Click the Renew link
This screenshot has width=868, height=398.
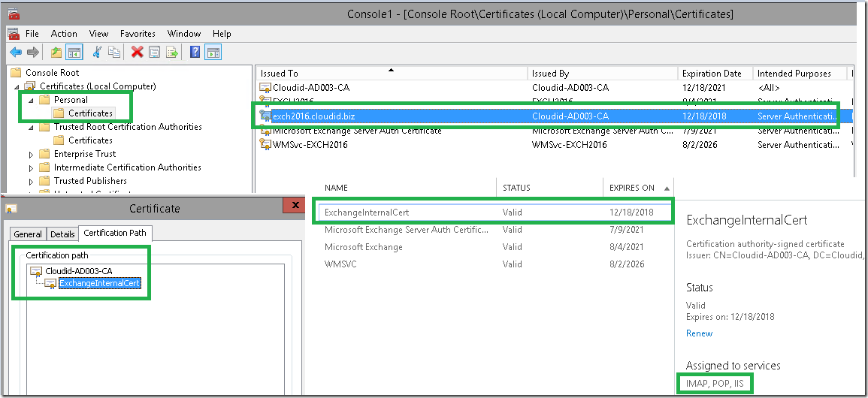pyautogui.click(x=699, y=333)
